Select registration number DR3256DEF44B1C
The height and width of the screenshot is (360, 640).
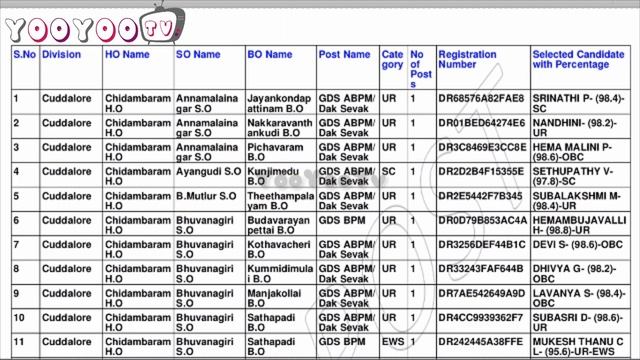click(482, 244)
